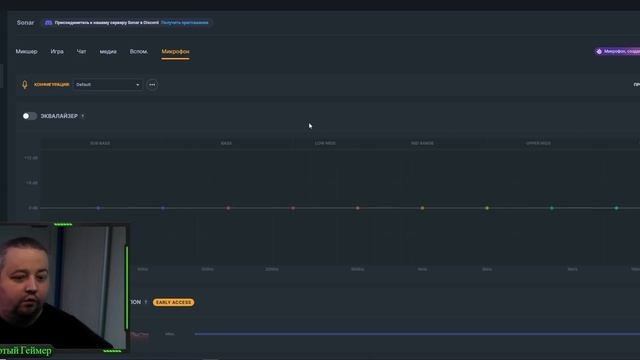Click help question mark beside EARLY ACCESS
Viewport: 640px width, 360px height.
(146, 302)
